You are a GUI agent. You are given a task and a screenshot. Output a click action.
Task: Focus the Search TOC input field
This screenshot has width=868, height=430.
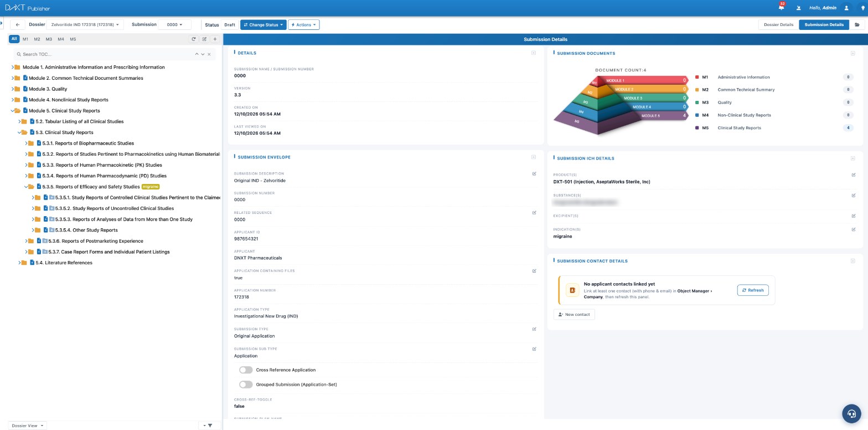106,54
